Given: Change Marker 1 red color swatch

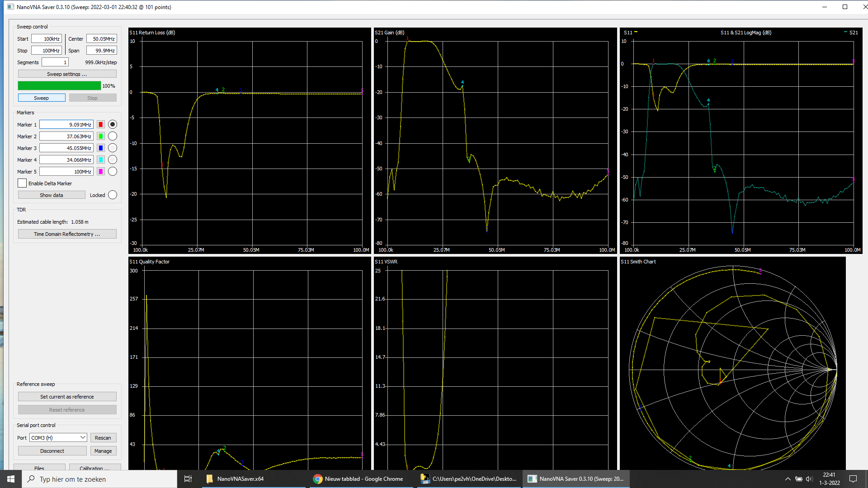Looking at the screenshot, I should pyautogui.click(x=101, y=124).
